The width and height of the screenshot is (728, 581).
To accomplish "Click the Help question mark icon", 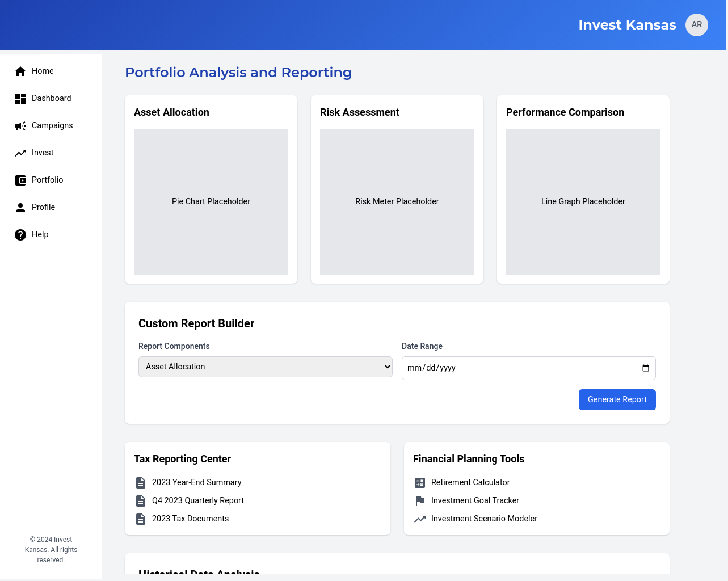I will pyautogui.click(x=20, y=235).
